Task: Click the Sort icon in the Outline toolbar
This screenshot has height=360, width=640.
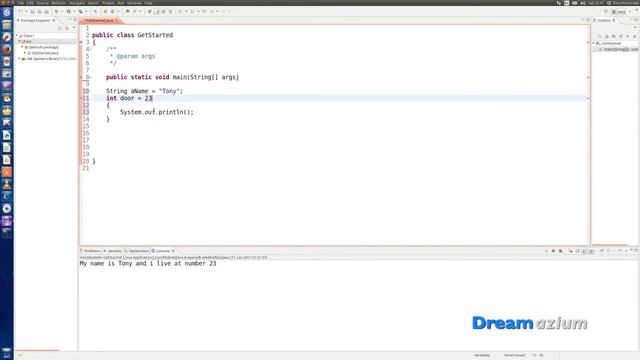Action: click(607, 36)
